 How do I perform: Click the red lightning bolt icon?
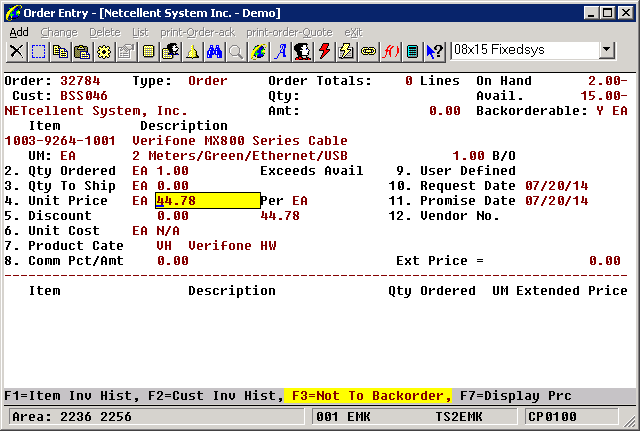[324, 51]
